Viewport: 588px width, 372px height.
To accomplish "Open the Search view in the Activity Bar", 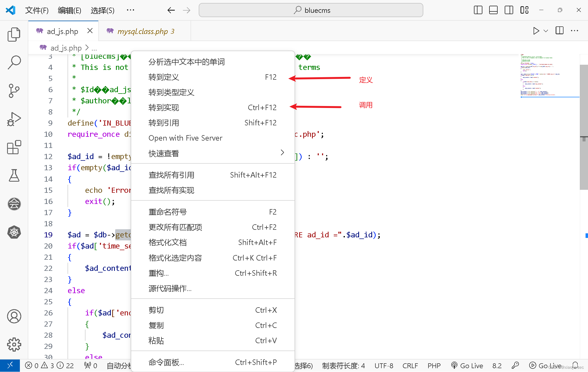I will coord(14,62).
